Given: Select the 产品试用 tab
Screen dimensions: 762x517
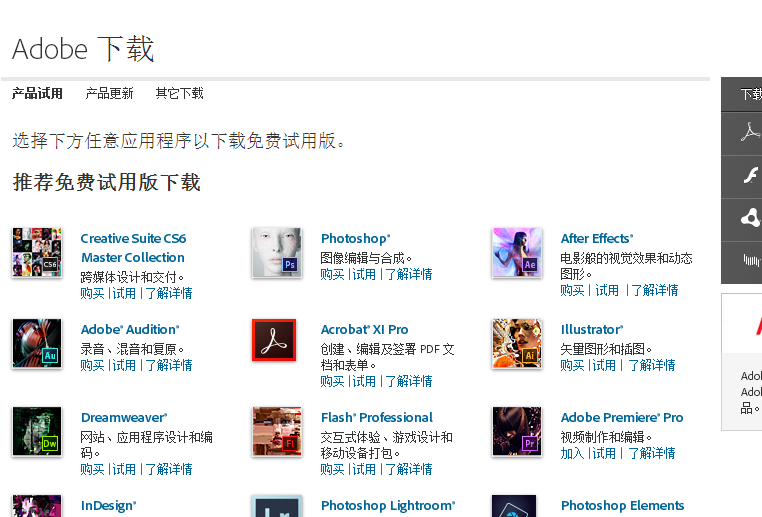Looking at the screenshot, I should (37, 93).
